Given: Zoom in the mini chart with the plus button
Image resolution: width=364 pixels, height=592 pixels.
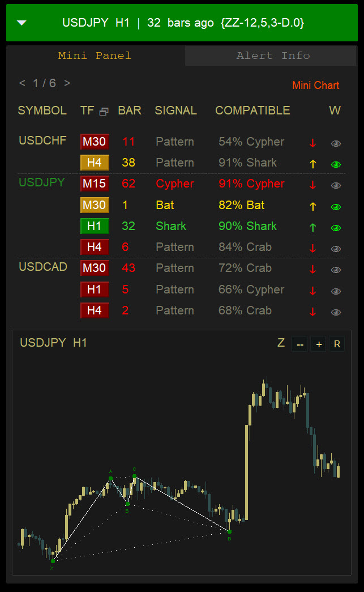Looking at the screenshot, I should pyautogui.click(x=318, y=344).
